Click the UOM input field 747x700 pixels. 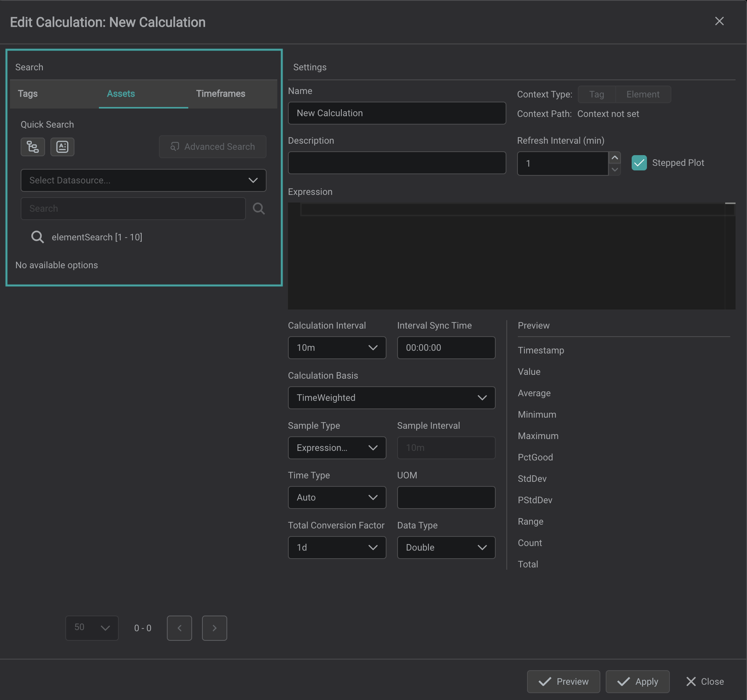pyautogui.click(x=446, y=497)
